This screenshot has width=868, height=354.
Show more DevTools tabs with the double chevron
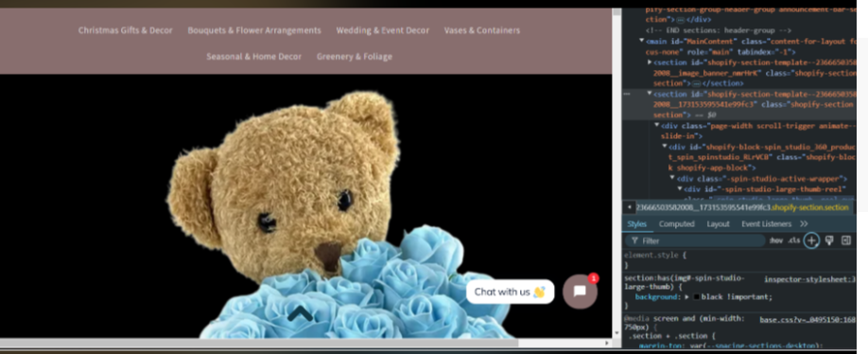[804, 223]
